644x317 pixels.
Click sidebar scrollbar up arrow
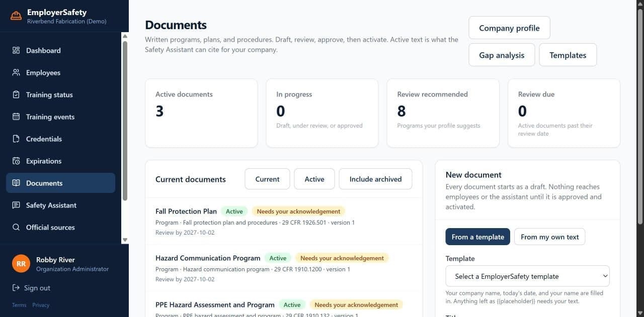click(x=125, y=36)
